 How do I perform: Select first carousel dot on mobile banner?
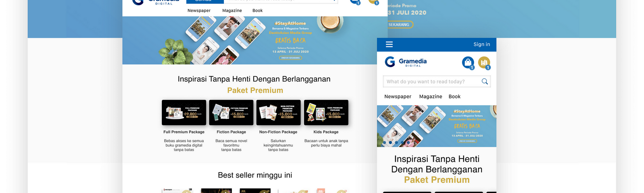pos(384,143)
